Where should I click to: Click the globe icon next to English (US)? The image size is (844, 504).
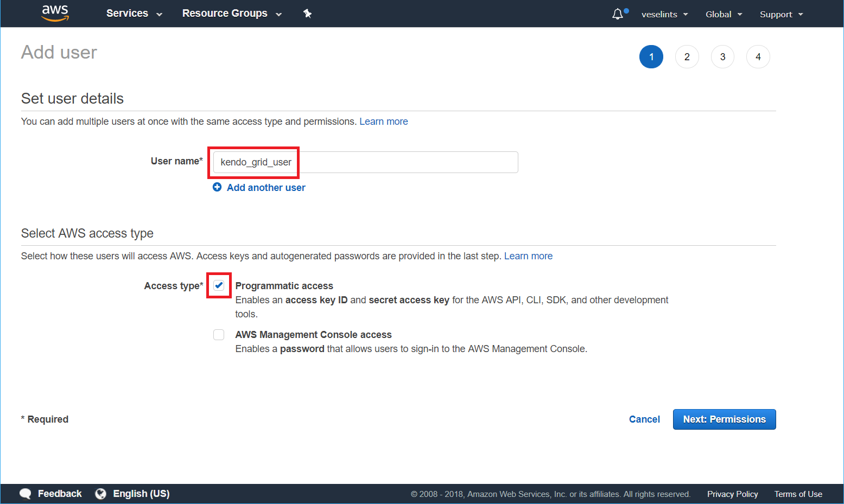point(100,493)
